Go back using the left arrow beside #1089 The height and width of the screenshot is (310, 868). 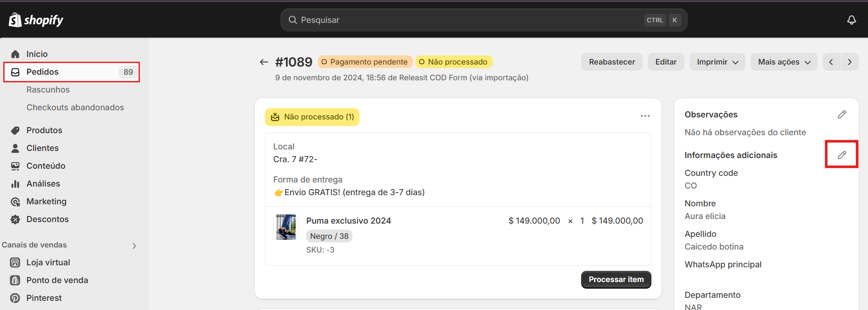point(263,62)
